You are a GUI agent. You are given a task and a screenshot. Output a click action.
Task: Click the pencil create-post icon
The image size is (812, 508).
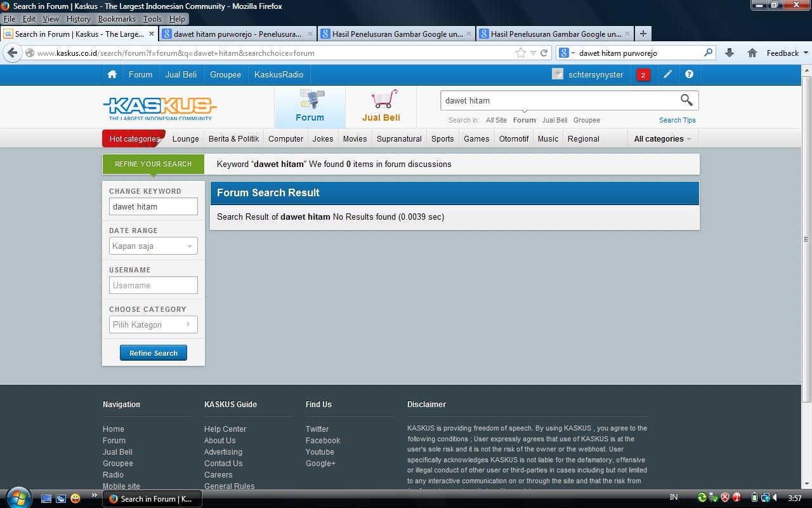667,74
